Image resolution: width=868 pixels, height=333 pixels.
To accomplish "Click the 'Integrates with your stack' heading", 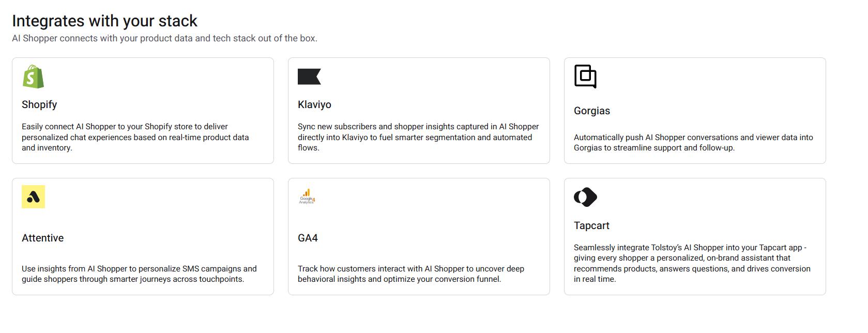I will click(x=105, y=21).
